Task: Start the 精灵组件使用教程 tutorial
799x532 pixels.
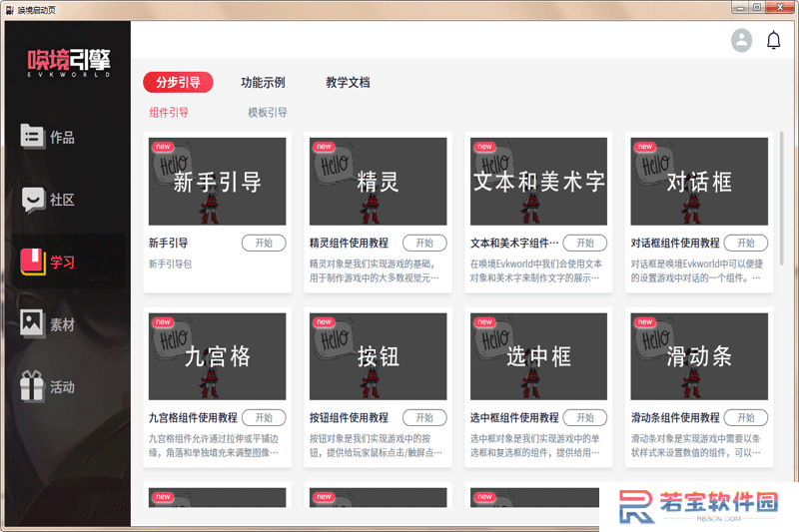Action: pyautogui.click(x=424, y=243)
